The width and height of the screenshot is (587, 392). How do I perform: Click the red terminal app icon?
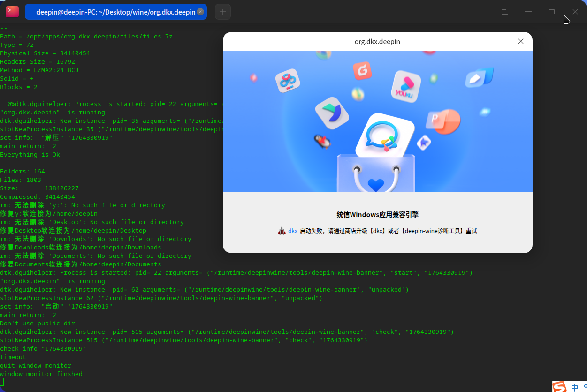[x=12, y=12]
